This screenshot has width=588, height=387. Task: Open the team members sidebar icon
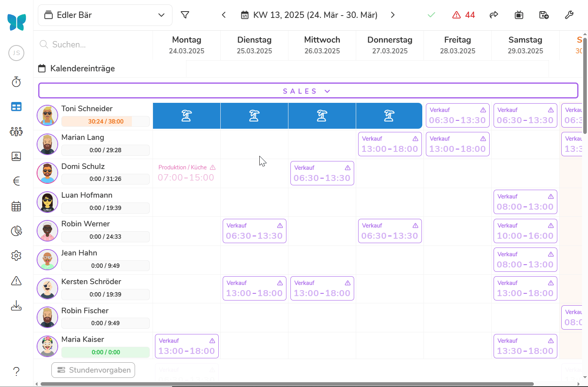(x=16, y=132)
